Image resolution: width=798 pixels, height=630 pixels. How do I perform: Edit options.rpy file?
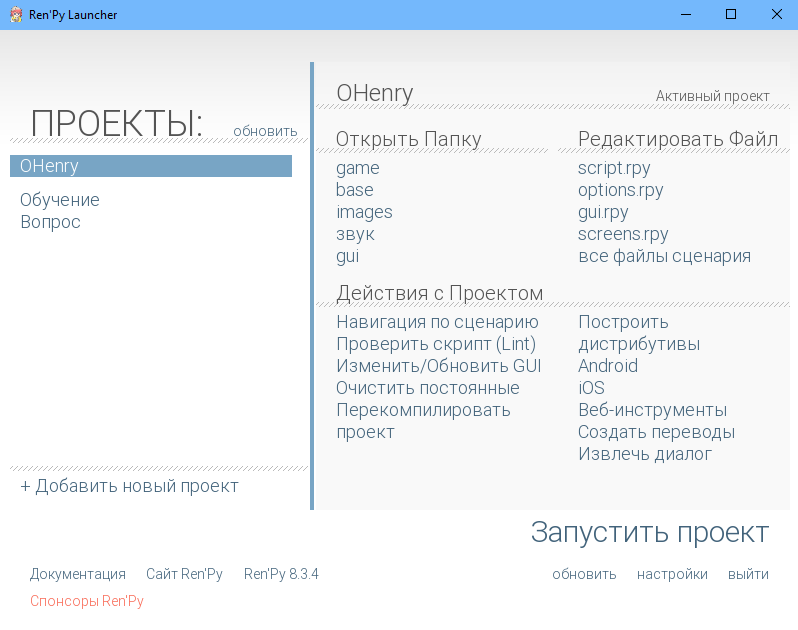pyautogui.click(x=620, y=190)
